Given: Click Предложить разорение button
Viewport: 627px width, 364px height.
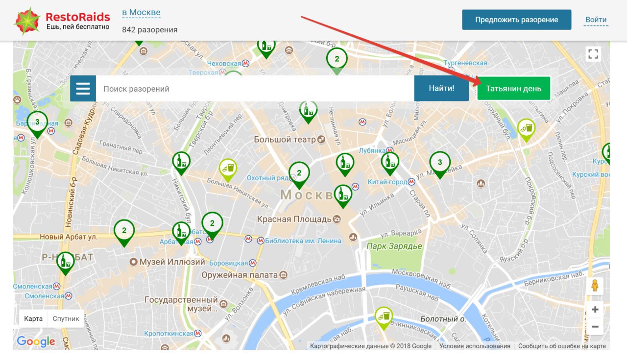Looking at the screenshot, I should [x=517, y=20].
